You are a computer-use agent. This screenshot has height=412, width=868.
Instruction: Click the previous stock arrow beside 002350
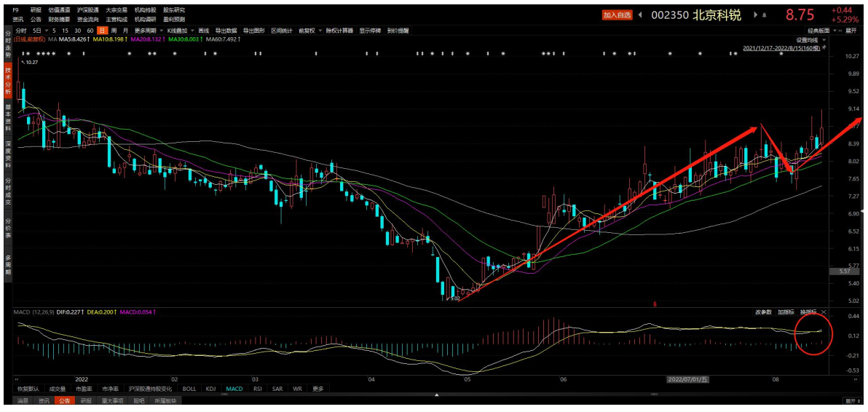tap(640, 15)
